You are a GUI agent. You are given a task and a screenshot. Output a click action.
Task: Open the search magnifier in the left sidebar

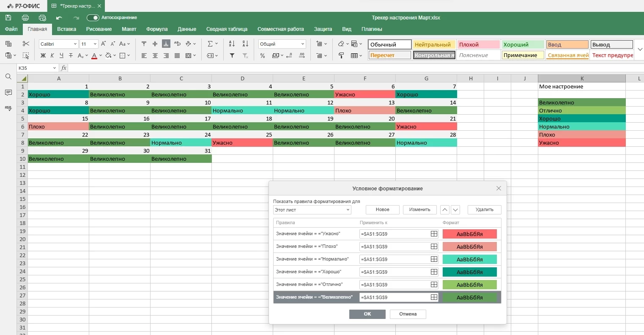coord(8,77)
